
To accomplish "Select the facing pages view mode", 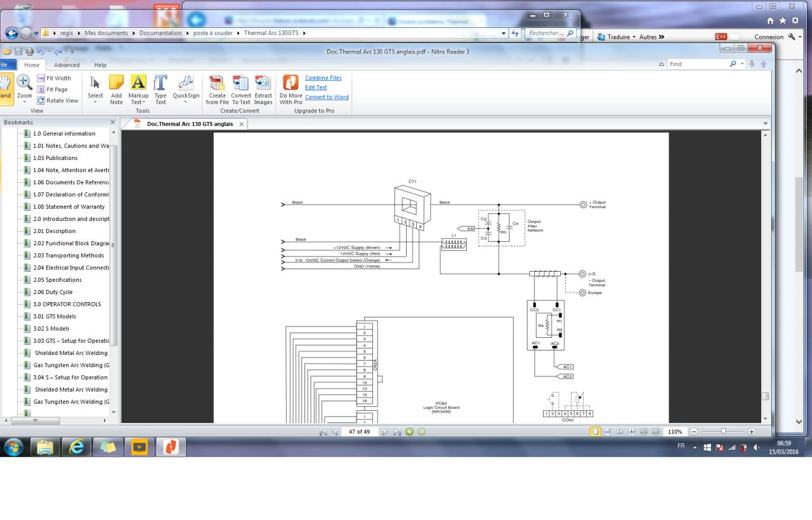I will [x=619, y=432].
